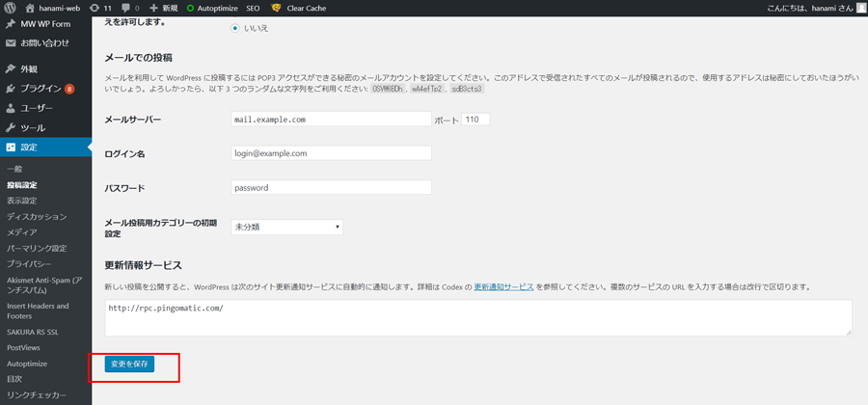The height and width of the screenshot is (405, 868).
Task: Click the パスワード input field
Action: (x=331, y=188)
